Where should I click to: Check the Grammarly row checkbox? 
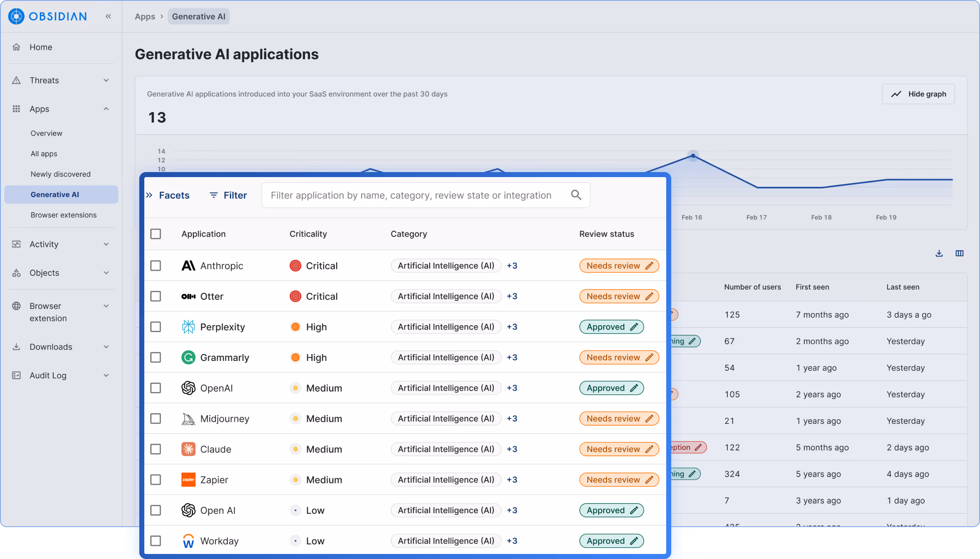[156, 358]
